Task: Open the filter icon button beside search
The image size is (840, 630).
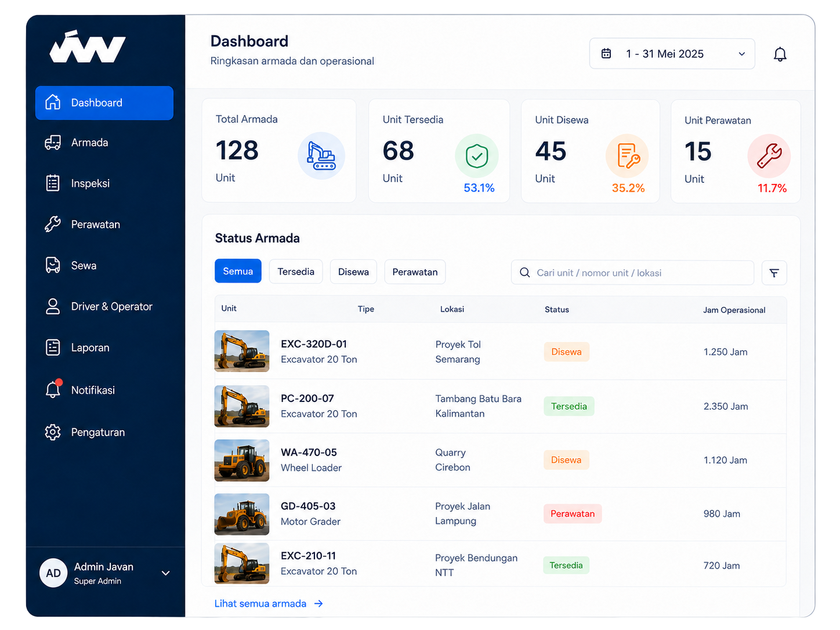Action: pyautogui.click(x=774, y=273)
